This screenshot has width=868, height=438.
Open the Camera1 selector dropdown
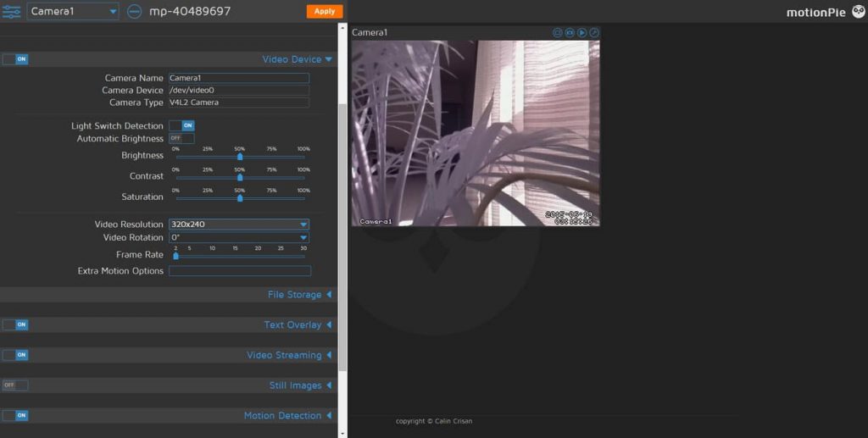[73, 11]
